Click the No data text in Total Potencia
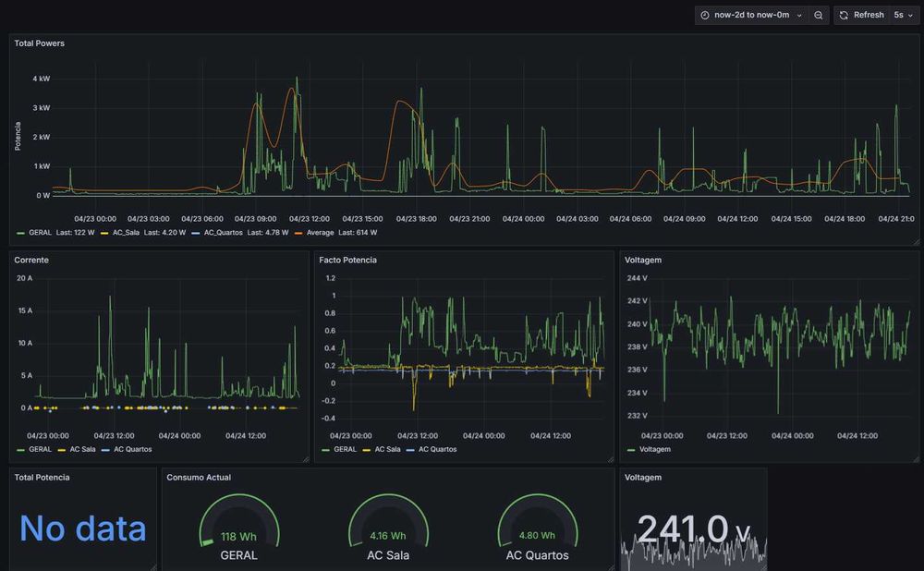This screenshot has height=571, width=924. pyautogui.click(x=83, y=528)
